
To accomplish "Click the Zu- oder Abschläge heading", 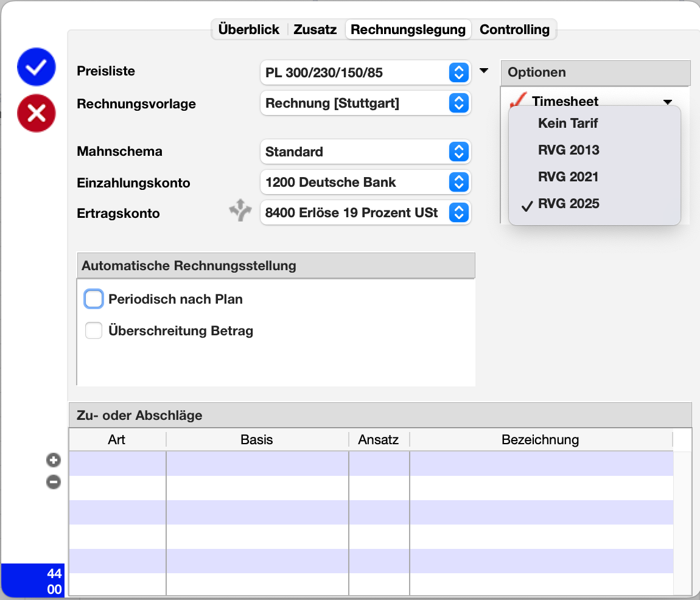I will 380,415.
